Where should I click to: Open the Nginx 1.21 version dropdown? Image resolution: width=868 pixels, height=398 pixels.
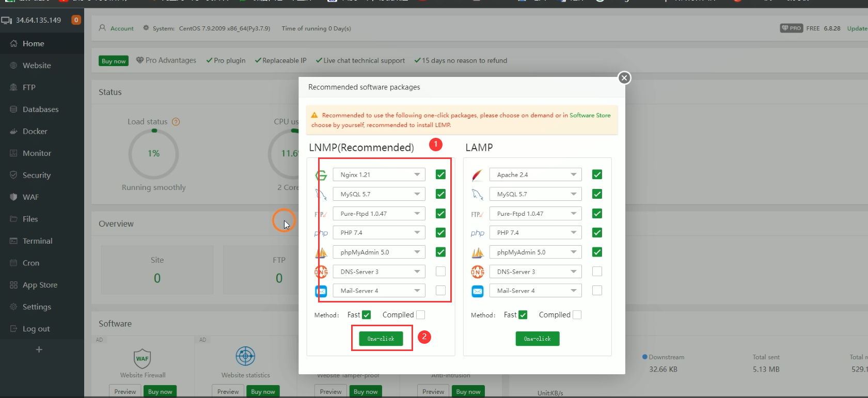(379, 174)
